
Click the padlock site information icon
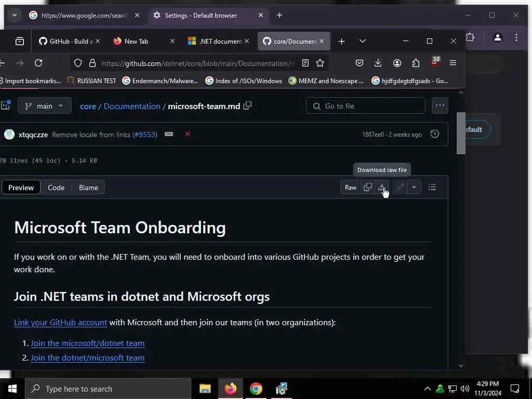pyautogui.click(x=92, y=63)
